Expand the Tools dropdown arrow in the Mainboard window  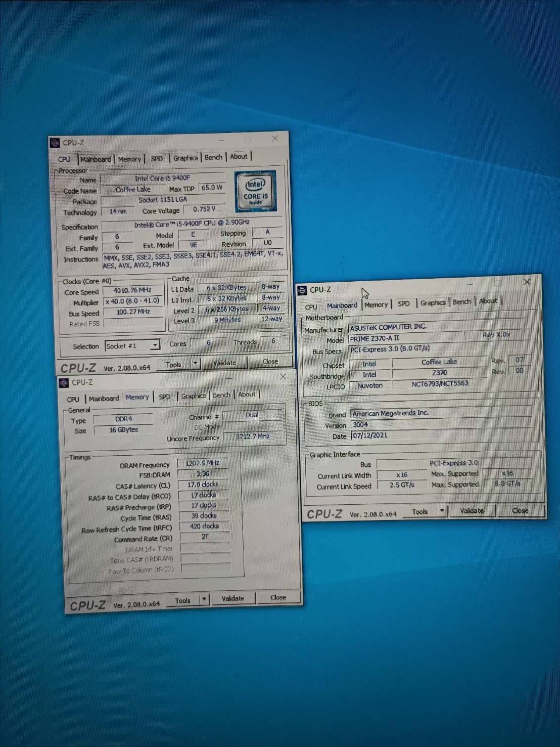[442, 511]
